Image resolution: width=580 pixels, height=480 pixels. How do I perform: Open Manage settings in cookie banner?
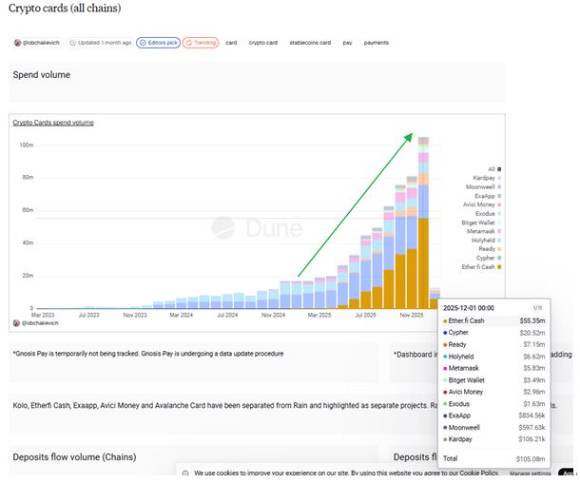530,473
